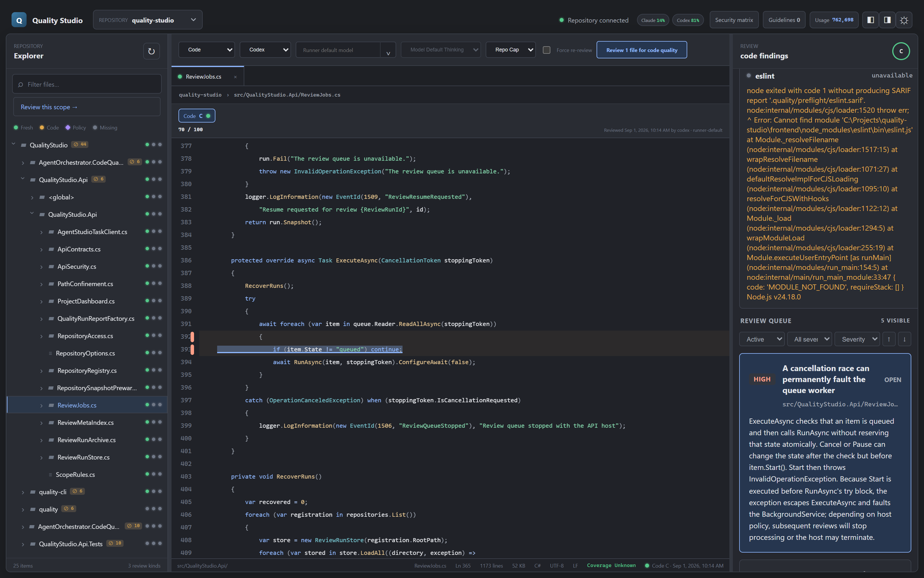
Task: Open the Severity sort dropdown
Action: 857,339
